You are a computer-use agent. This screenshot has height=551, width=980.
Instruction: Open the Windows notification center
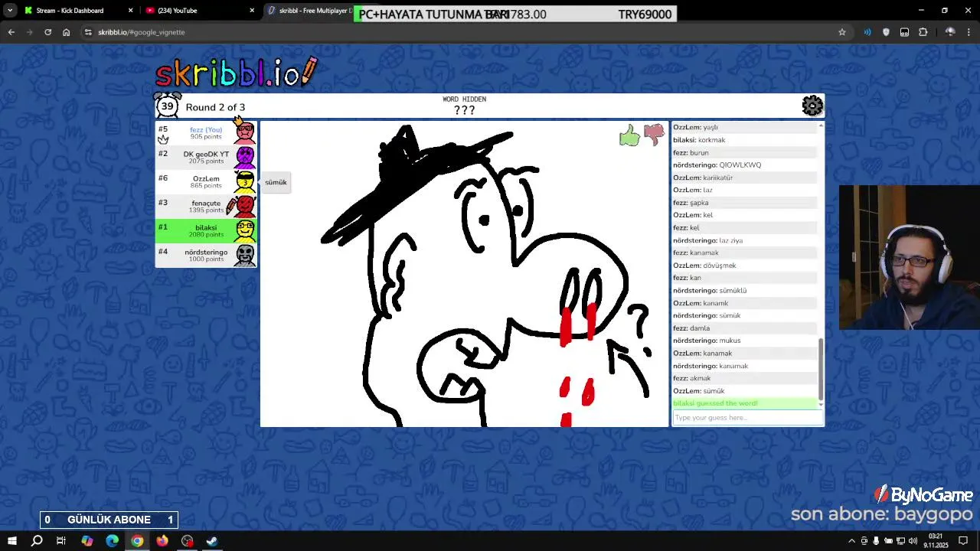click(x=963, y=541)
